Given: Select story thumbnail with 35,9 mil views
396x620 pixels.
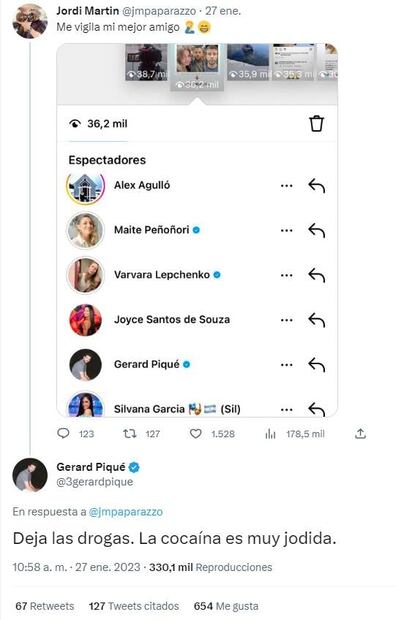Looking at the screenshot, I should [248, 62].
